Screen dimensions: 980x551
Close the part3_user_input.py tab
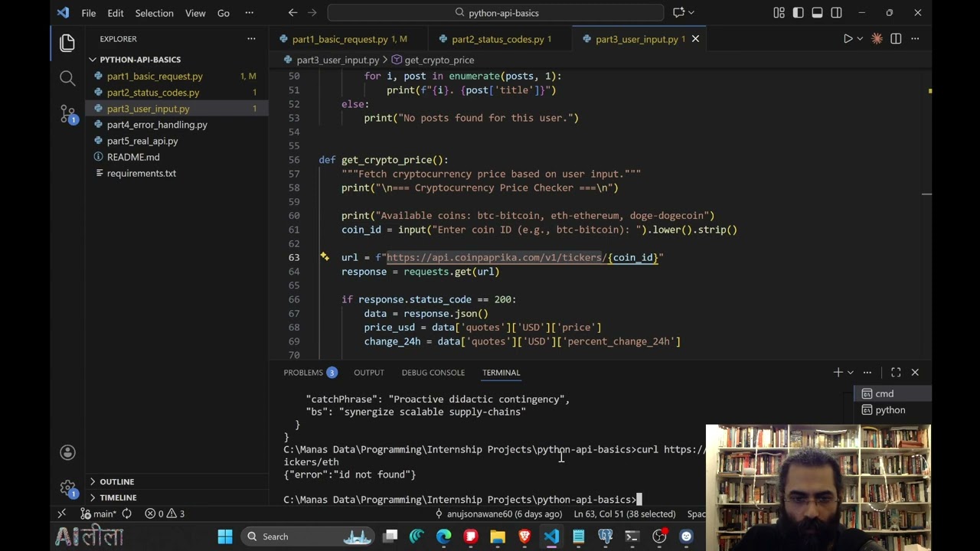pos(695,39)
